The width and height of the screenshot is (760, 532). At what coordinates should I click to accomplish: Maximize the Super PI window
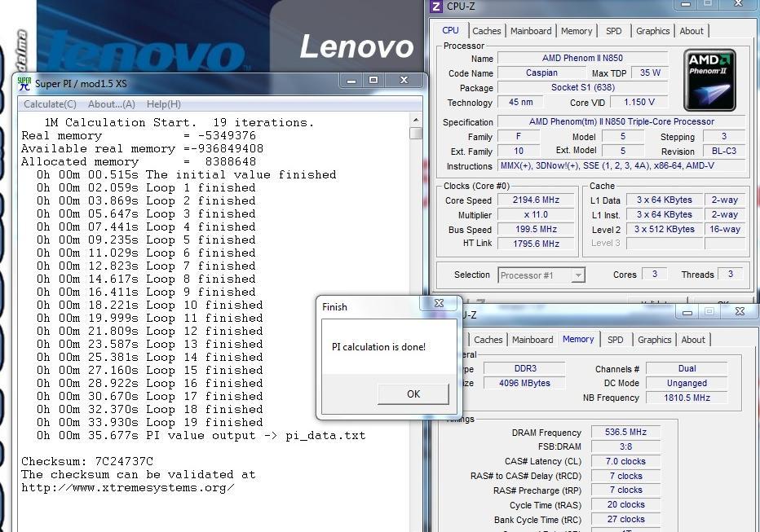[x=373, y=81]
